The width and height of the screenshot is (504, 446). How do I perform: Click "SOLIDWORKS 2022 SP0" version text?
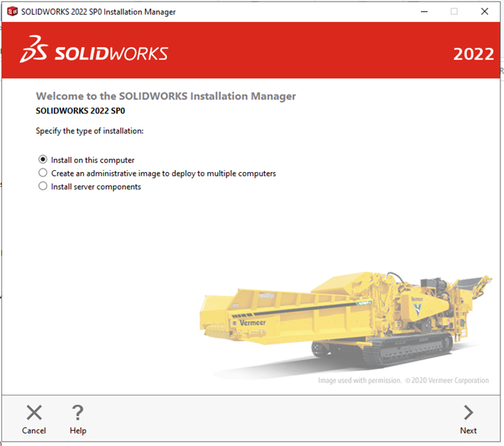(x=80, y=110)
